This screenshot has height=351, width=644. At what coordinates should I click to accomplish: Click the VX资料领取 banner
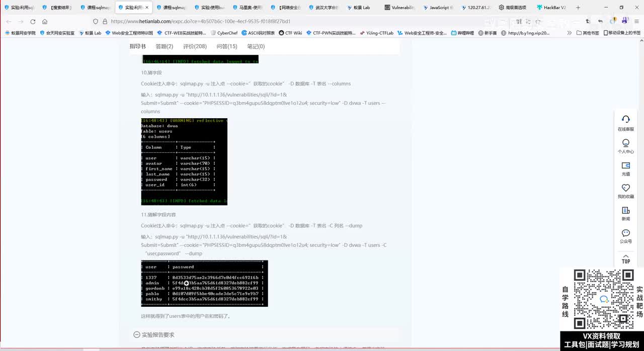(602, 340)
